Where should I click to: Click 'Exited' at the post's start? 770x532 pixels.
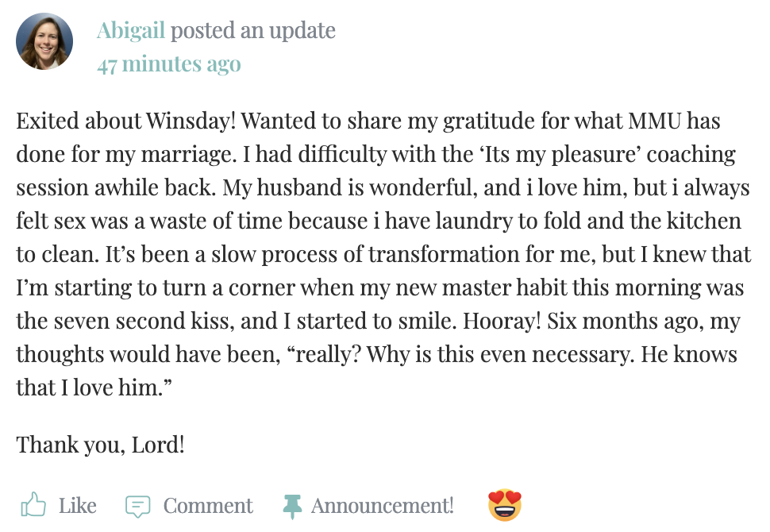click(x=44, y=122)
